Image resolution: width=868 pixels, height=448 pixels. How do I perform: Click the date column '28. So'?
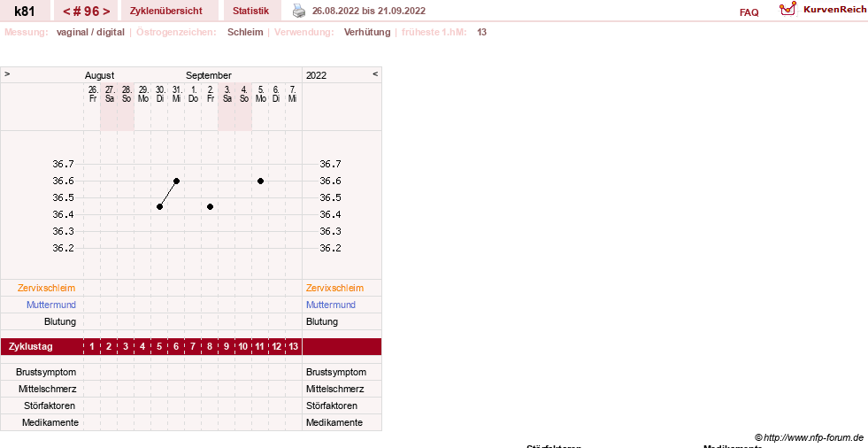point(127,94)
